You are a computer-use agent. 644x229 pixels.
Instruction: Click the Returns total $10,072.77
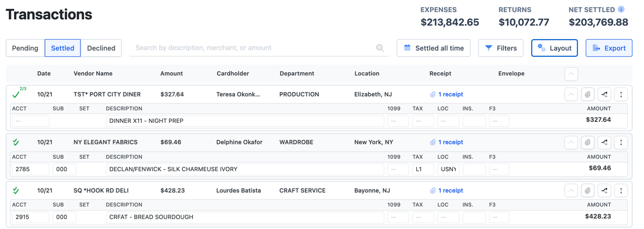click(x=524, y=22)
